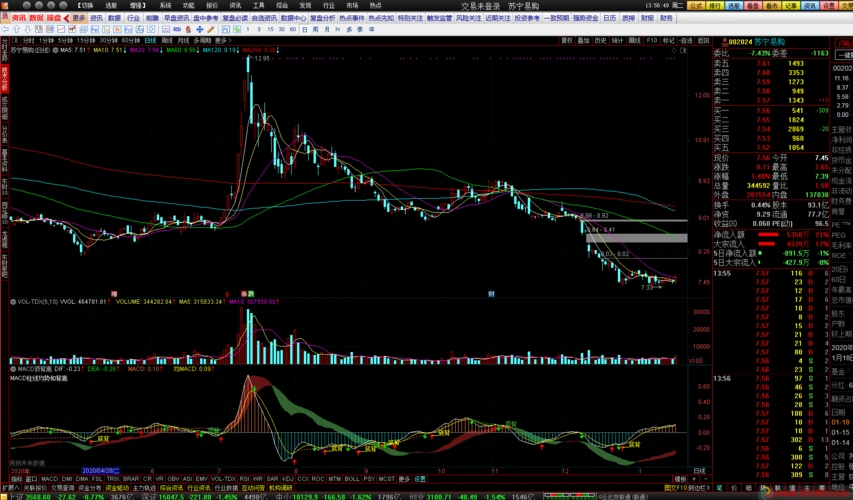Select the KDJ indicator at bottom
This screenshot has width=853, height=500.
(x=287, y=478)
